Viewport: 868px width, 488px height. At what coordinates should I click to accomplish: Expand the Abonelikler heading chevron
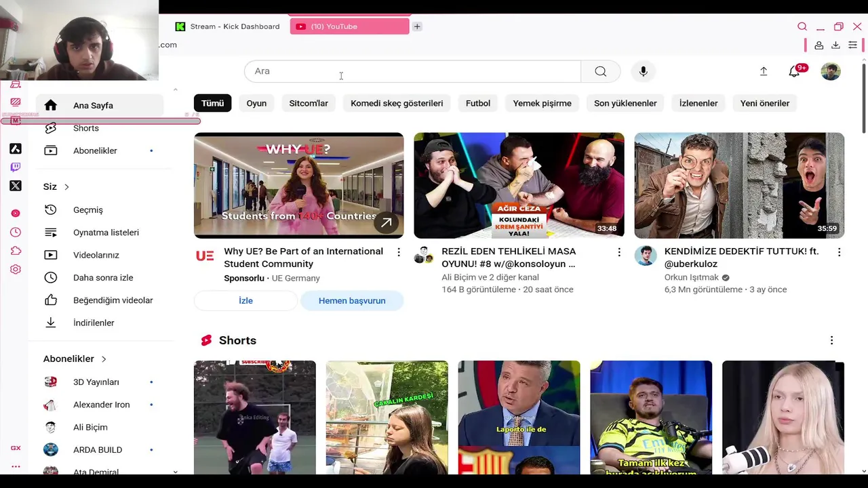104,359
